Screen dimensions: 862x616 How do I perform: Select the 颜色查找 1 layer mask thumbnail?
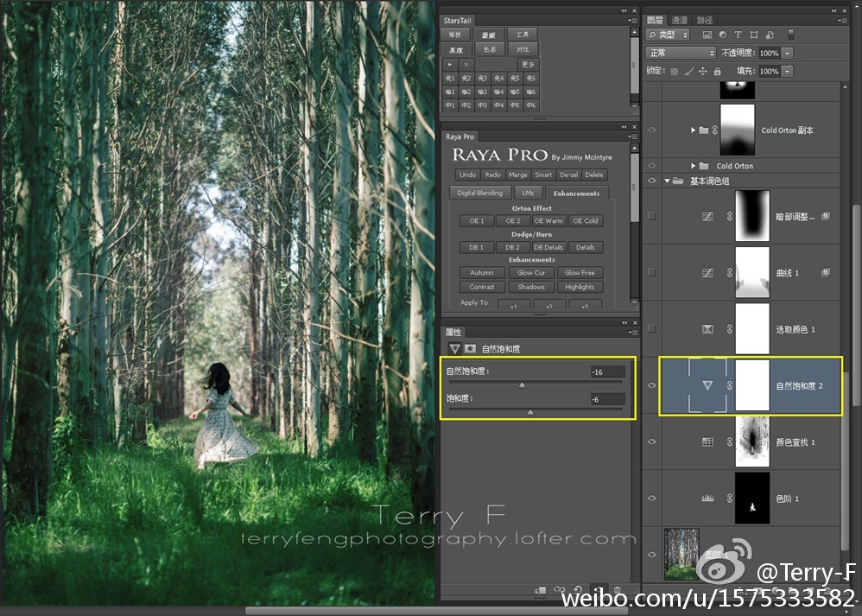pos(752,441)
